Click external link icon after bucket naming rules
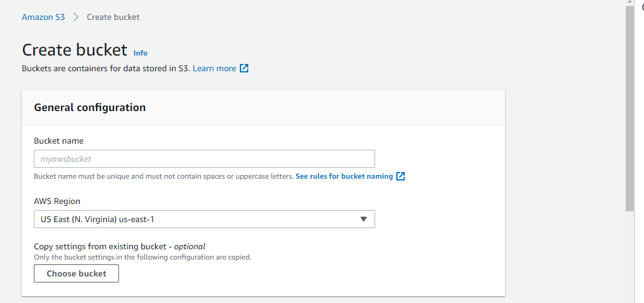The width and height of the screenshot is (644, 303). (x=401, y=176)
